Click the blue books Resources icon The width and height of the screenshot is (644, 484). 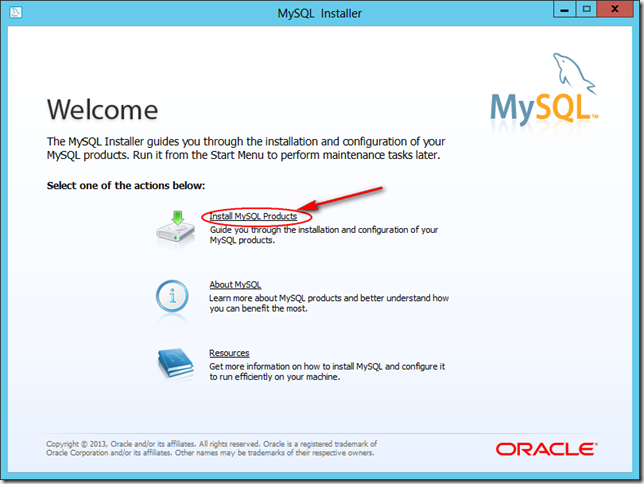pyautogui.click(x=175, y=364)
